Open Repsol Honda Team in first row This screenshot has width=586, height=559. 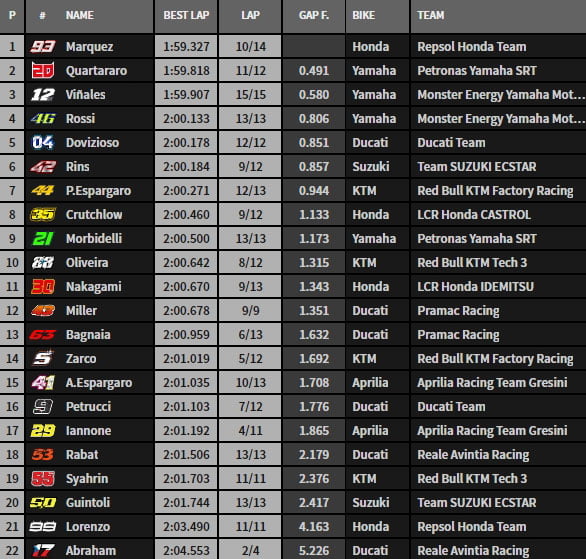click(x=472, y=47)
